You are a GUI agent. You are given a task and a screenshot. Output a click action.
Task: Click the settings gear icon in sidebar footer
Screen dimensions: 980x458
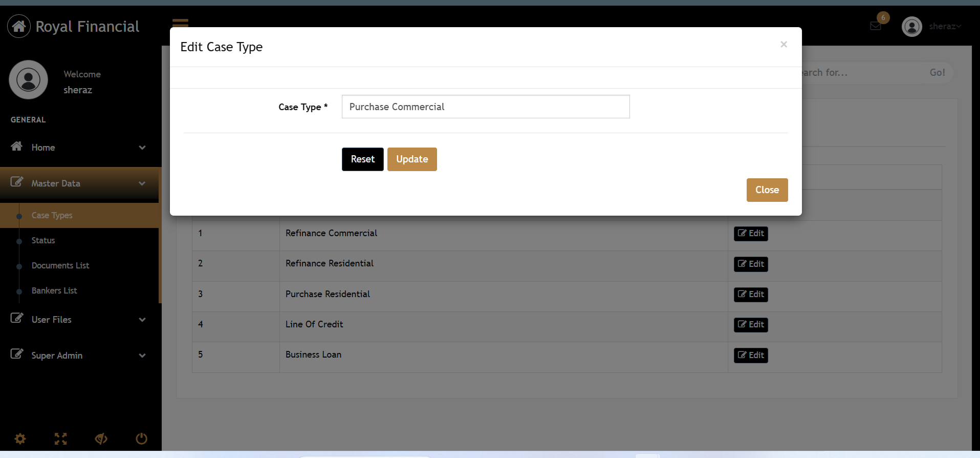coord(20,439)
